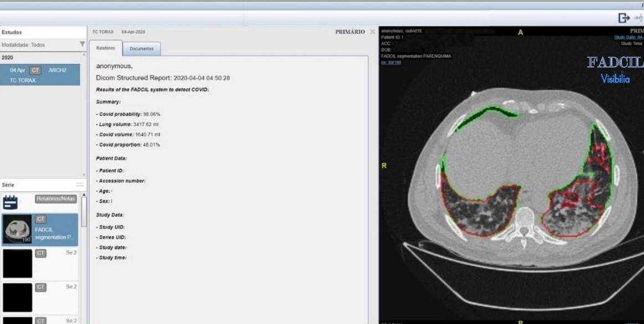Click the CT badge on ARCH2 study
644x324 pixels.
35,70
